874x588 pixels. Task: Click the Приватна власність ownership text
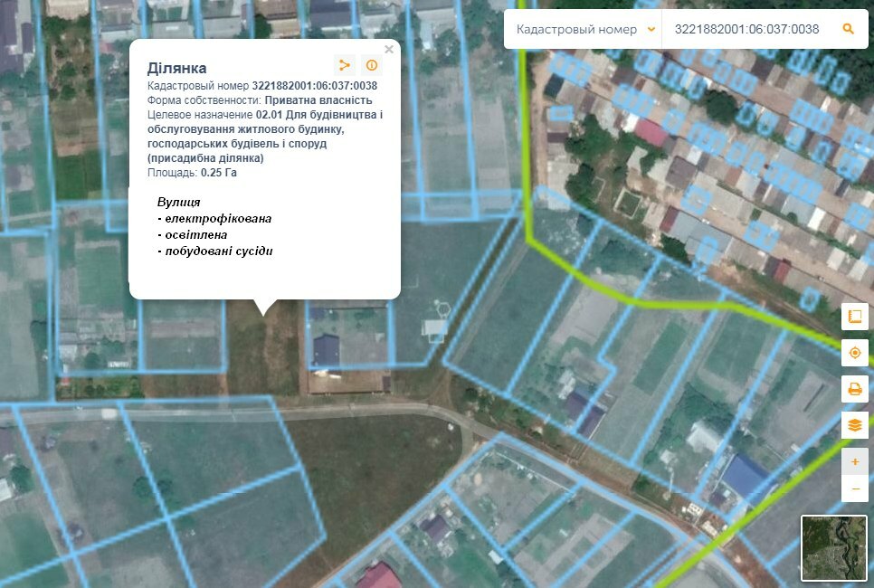pos(318,100)
